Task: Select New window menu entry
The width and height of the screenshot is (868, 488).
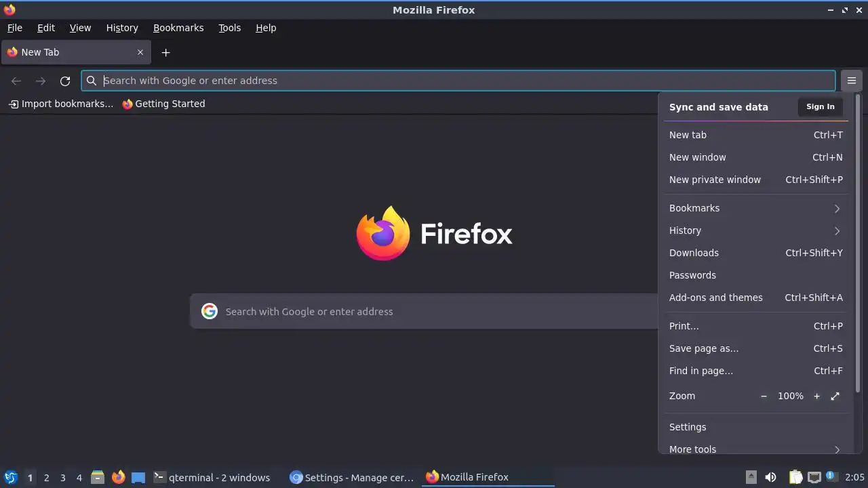Action: (x=755, y=157)
